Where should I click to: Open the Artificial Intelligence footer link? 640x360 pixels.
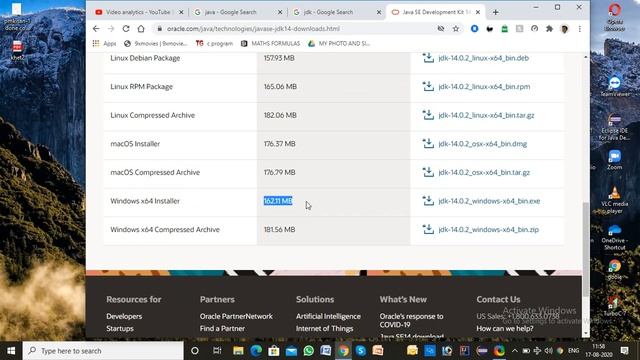[328, 316]
